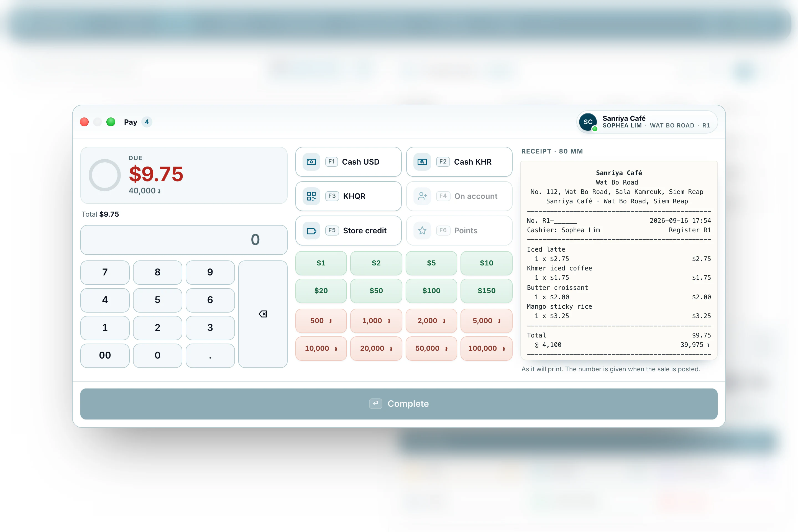
Task: Tap the $50 quick amount
Action: click(376, 291)
